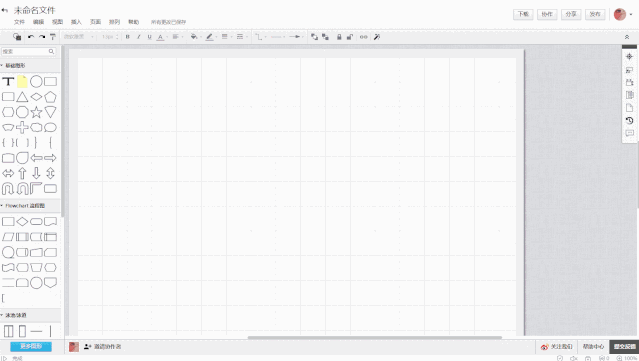
Task: Select the flowchart parallelogram data shape
Action: click(8, 237)
